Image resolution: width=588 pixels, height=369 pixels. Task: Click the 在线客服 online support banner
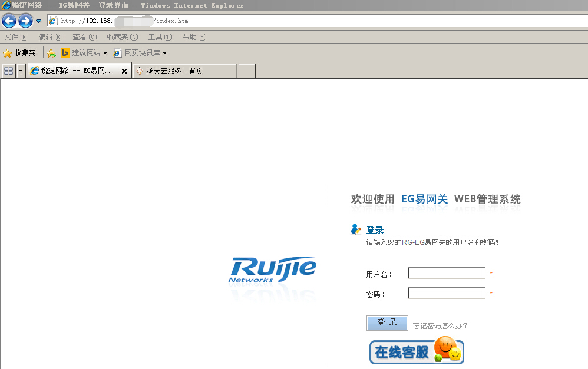pyautogui.click(x=417, y=351)
